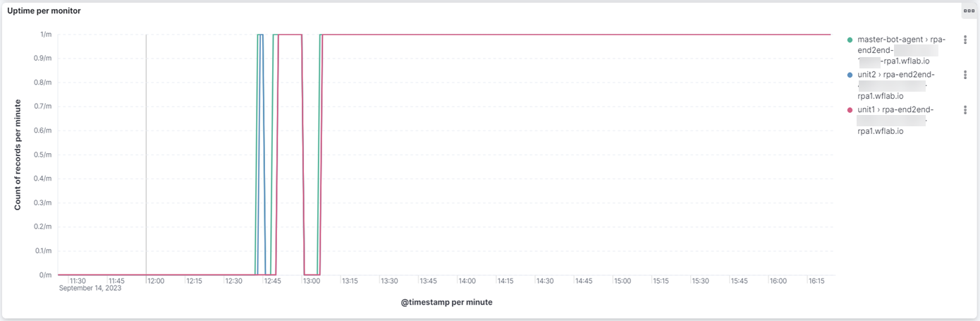Click the Count of records per minute label
This screenshot has height=321, width=980.
click(x=18, y=155)
